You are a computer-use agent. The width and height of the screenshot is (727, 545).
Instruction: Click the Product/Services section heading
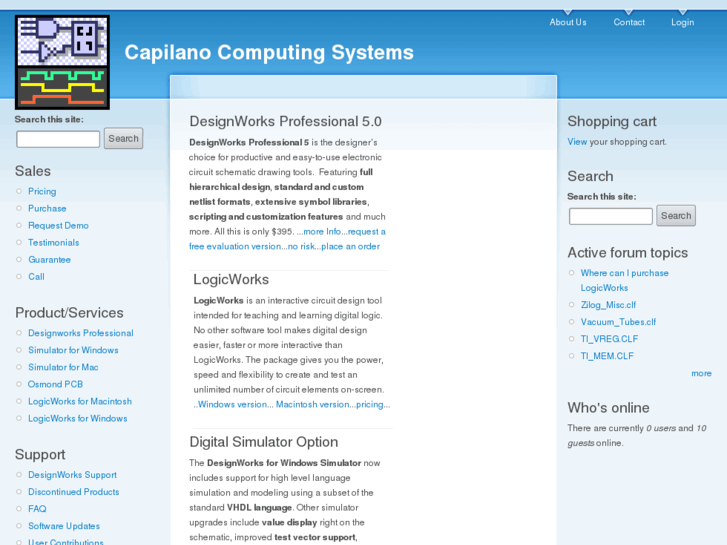pyautogui.click(x=69, y=313)
